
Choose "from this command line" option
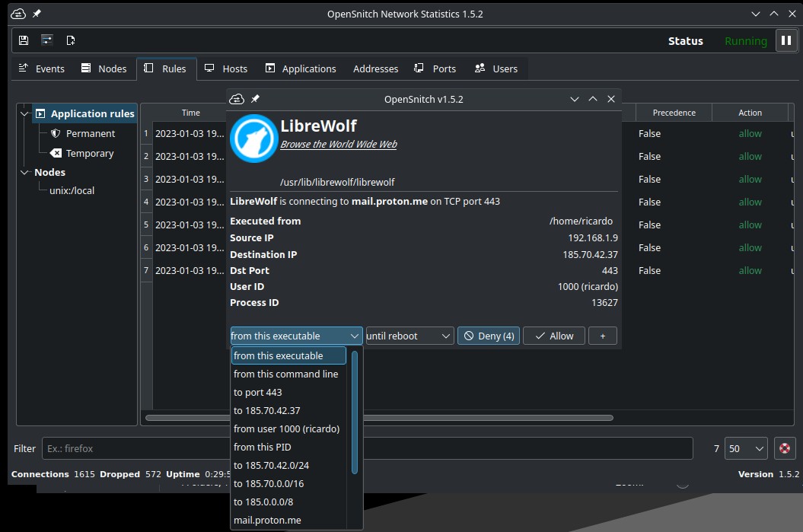288,374
